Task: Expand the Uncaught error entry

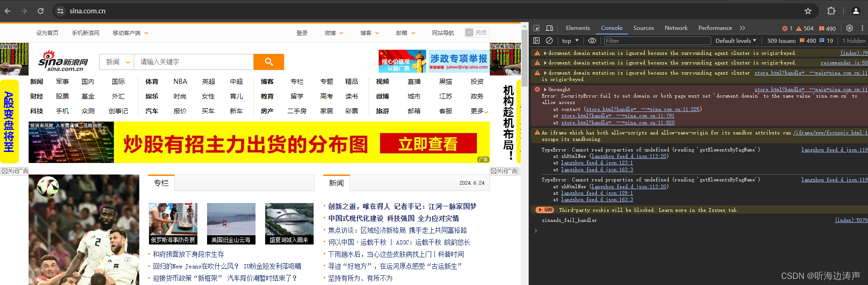Action: click(x=545, y=90)
